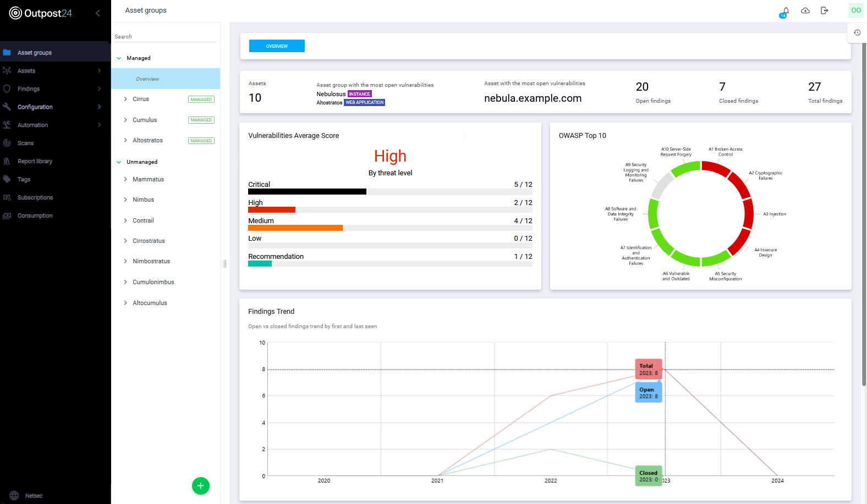Click the Outpost24 logo
Screen dimensions: 867x504
tap(41, 13)
